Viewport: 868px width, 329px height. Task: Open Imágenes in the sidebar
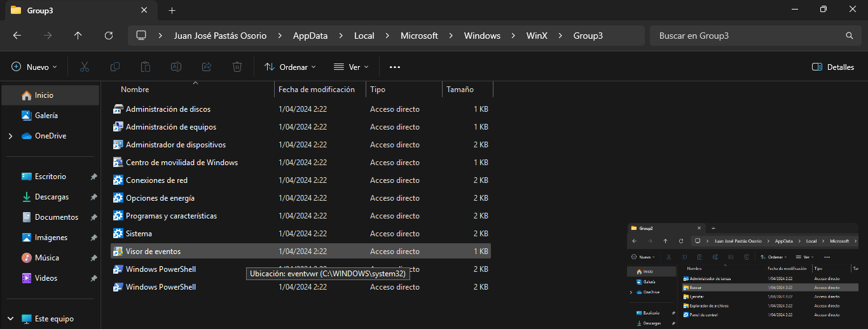[x=50, y=238]
